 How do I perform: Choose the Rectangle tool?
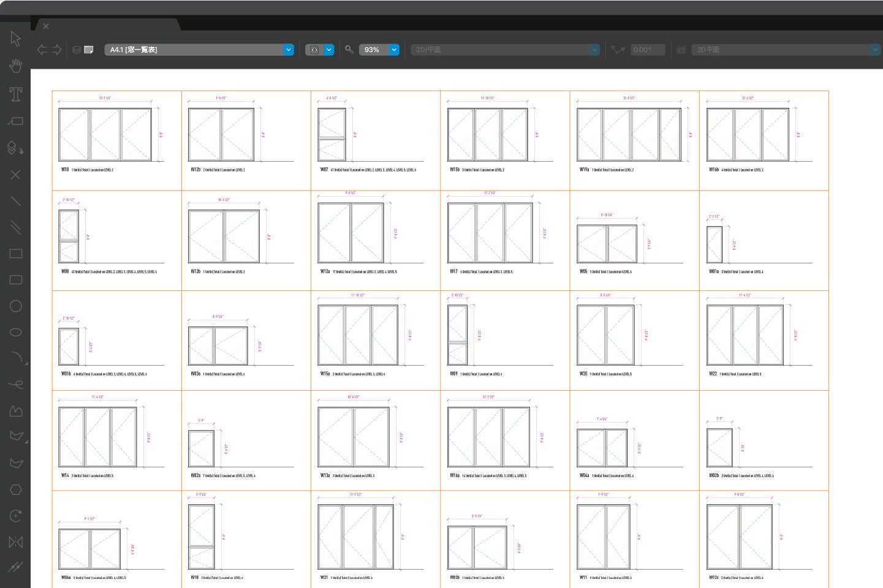click(16, 254)
